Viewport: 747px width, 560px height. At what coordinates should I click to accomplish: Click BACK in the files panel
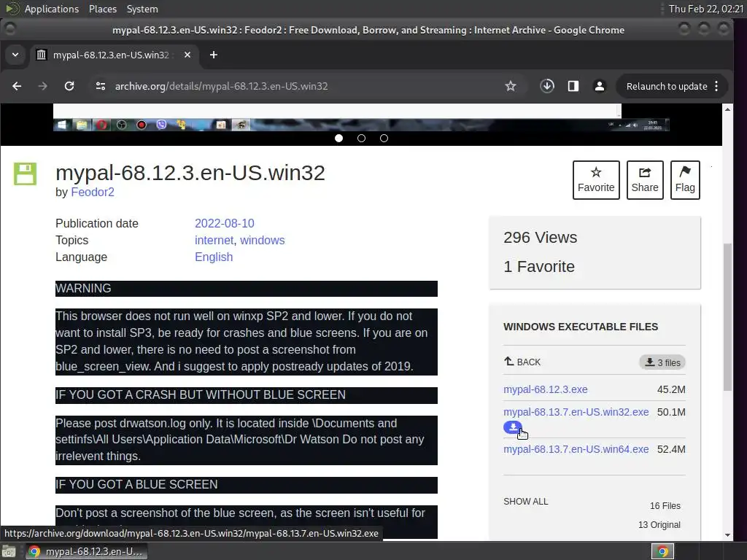(522, 362)
